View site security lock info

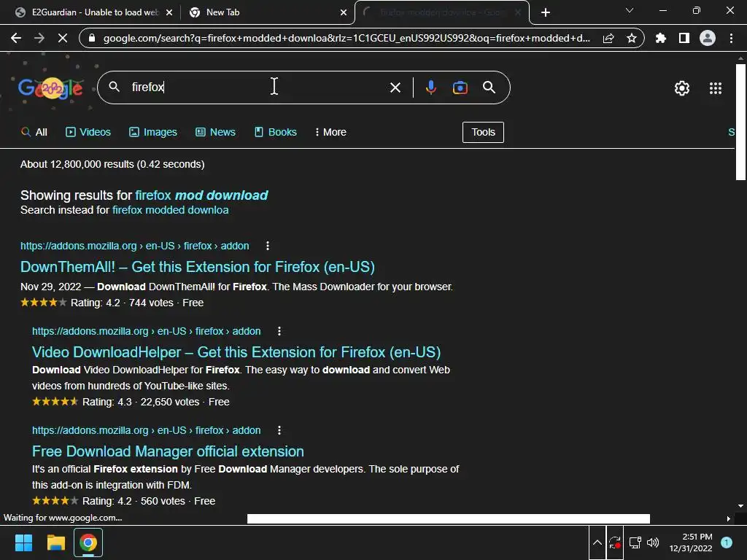point(93,38)
